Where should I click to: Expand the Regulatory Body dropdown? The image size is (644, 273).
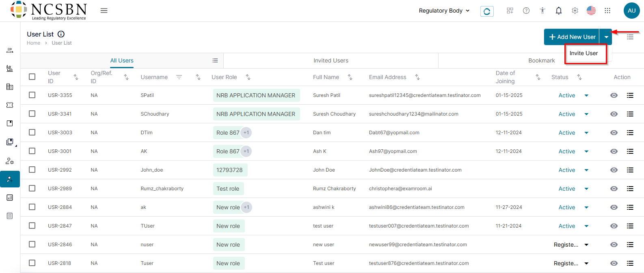pos(444,11)
